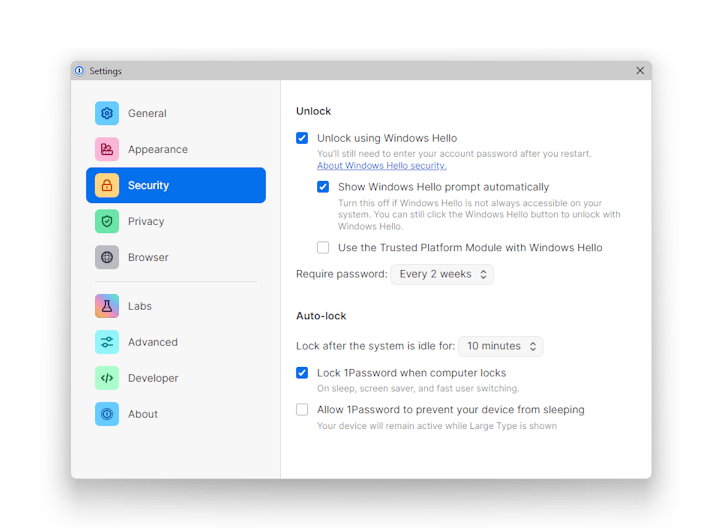The image size is (720, 530).
Task: Open About Windows Hello security link
Action: coord(381,165)
